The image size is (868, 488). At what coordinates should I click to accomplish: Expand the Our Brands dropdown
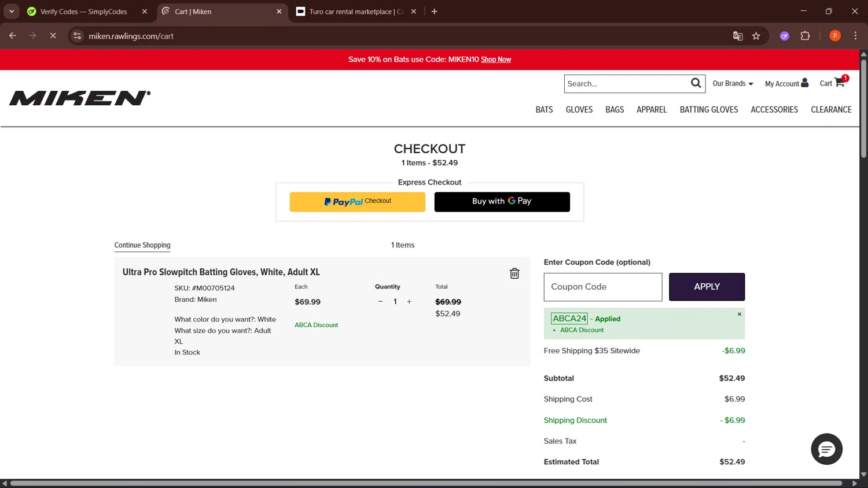733,83
